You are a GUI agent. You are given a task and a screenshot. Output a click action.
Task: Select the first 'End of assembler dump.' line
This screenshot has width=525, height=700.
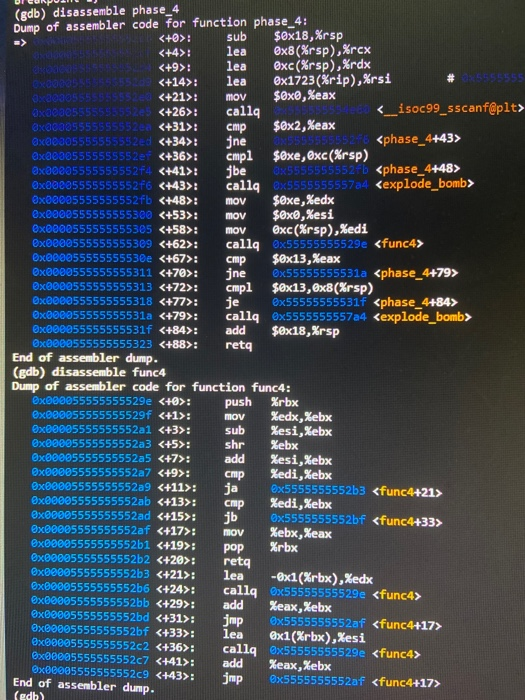(85, 358)
